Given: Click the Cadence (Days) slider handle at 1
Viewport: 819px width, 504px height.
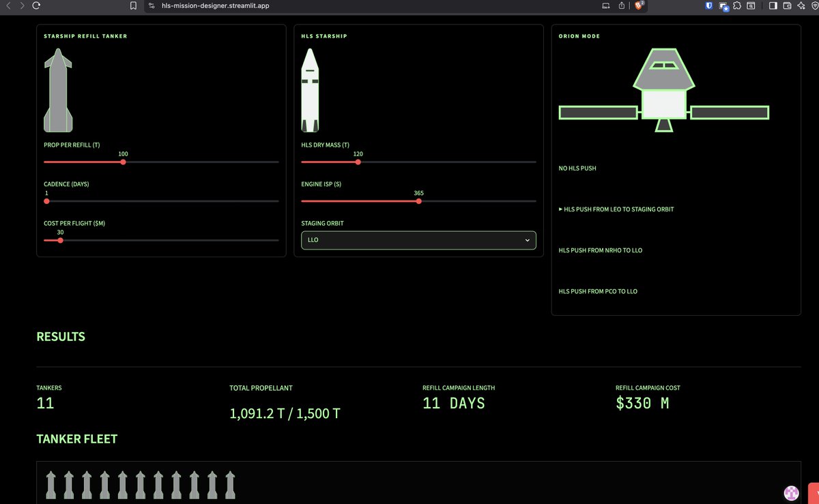Looking at the screenshot, I should pyautogui.click(x=46, y=201).
